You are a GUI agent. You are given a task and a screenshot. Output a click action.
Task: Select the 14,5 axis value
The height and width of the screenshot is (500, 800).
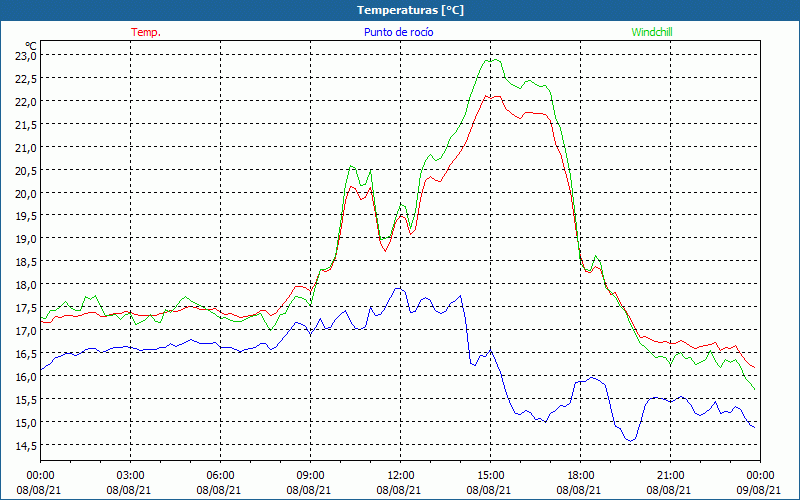point(26,445)
